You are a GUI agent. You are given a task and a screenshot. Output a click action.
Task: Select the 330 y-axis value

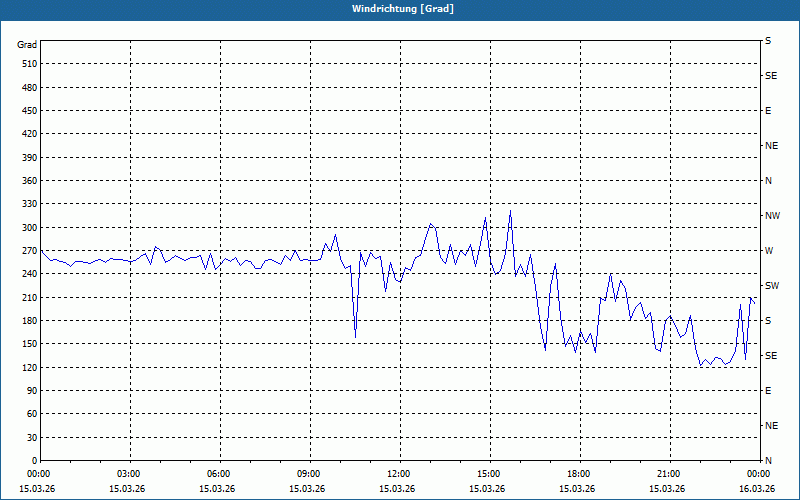tap(29, 204)
